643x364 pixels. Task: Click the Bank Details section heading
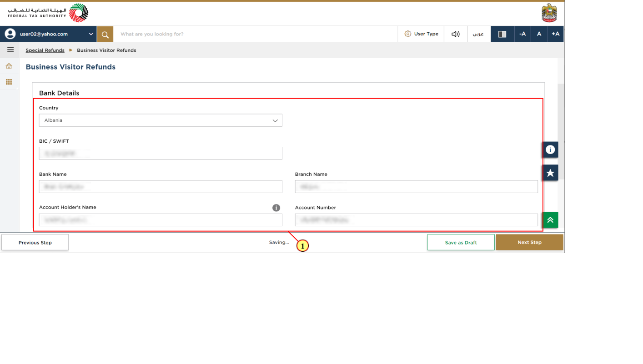[59, 93]
